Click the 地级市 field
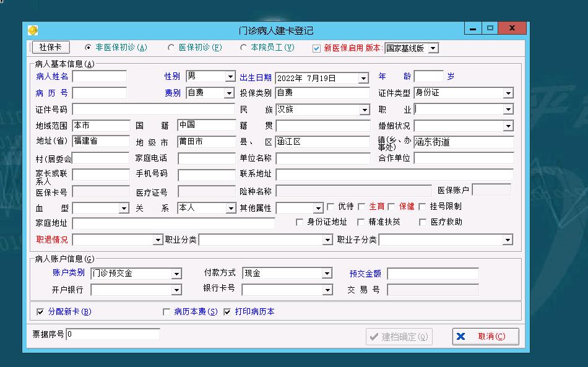This screenshot has width=588, height=367. point(206,142)
